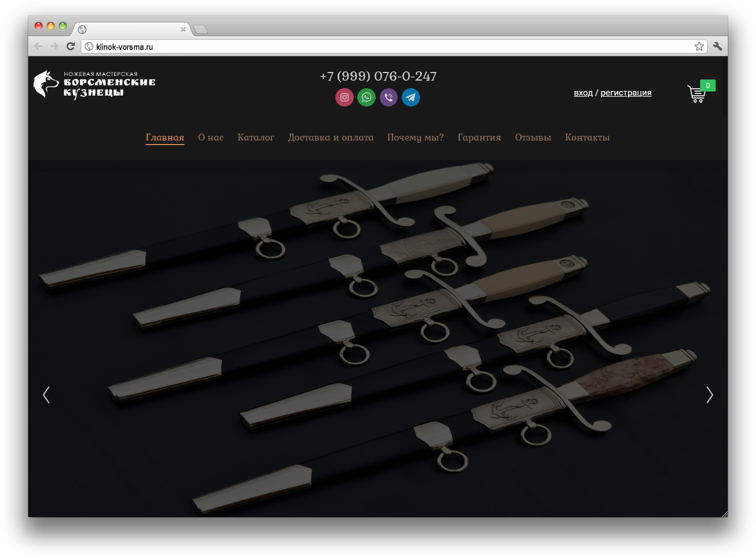Open the Instagram social icon

coord(345,97)
